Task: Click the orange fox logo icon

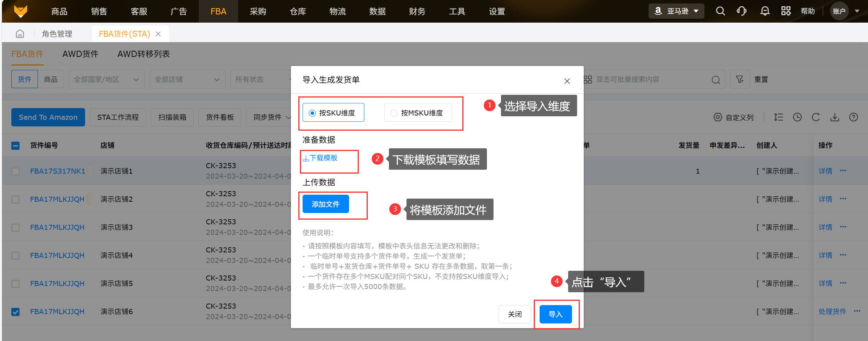Action: coord(20,11)
